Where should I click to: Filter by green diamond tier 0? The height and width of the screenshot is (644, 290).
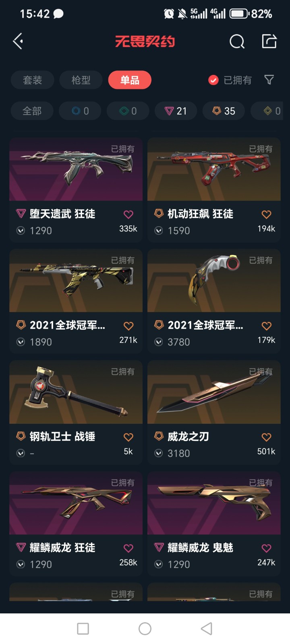point(128,111)
